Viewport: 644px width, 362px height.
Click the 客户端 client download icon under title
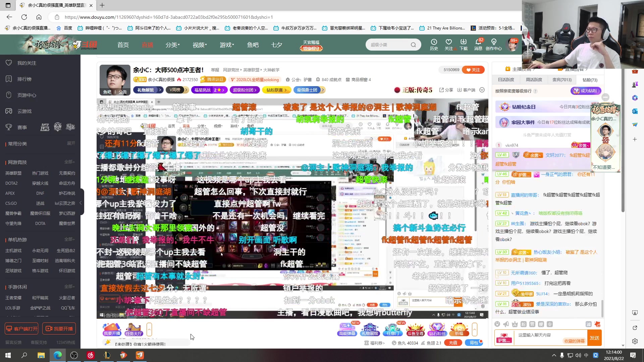point(466,90)
